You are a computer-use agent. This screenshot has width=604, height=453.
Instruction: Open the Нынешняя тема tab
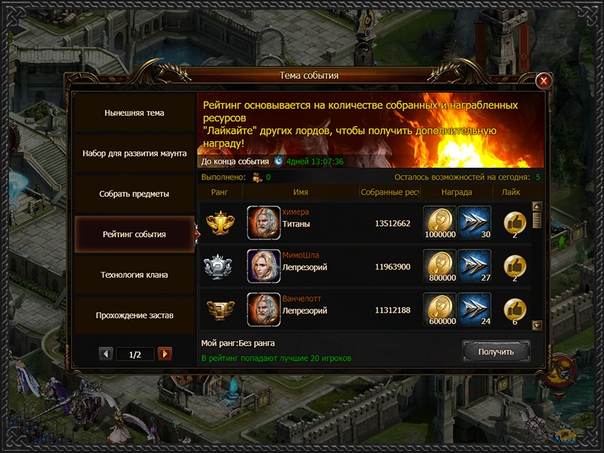point(134,113)
